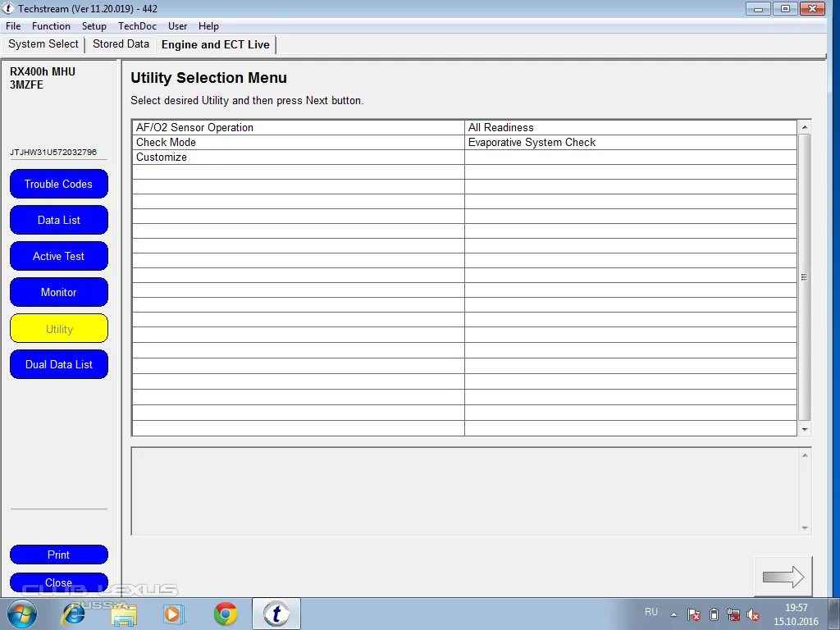Image resolution: width=840 pixels, height=630 pixels.
Task: Open the TechDoc menu
Action: click(137, 25)
